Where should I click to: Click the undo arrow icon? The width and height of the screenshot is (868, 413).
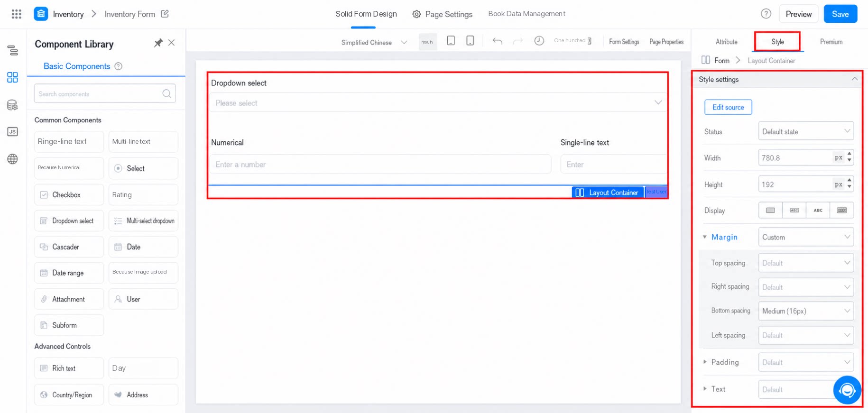(x=497, y=41)
